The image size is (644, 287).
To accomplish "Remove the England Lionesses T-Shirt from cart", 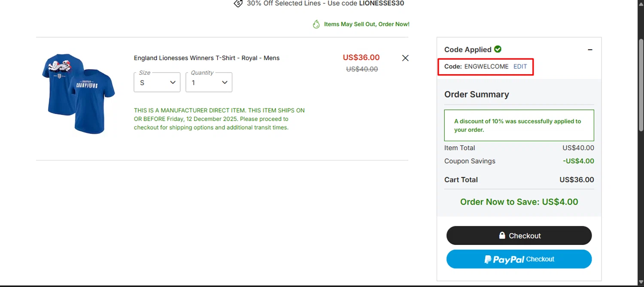I will (x=405, y=58).
